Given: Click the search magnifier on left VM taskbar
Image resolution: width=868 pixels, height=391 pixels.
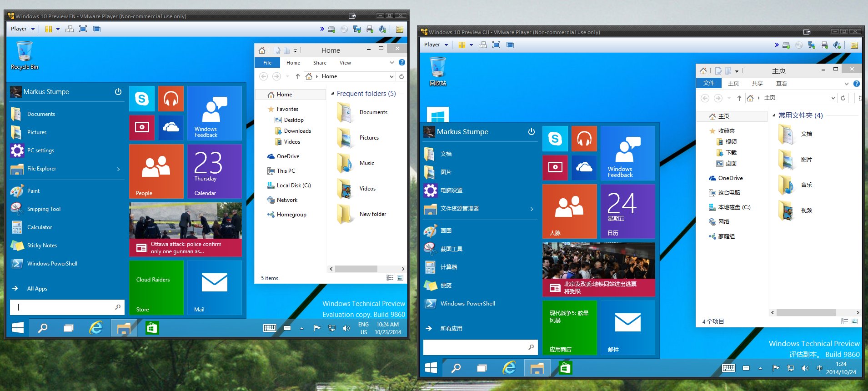Looking at the screenshot, I should 43,328.
